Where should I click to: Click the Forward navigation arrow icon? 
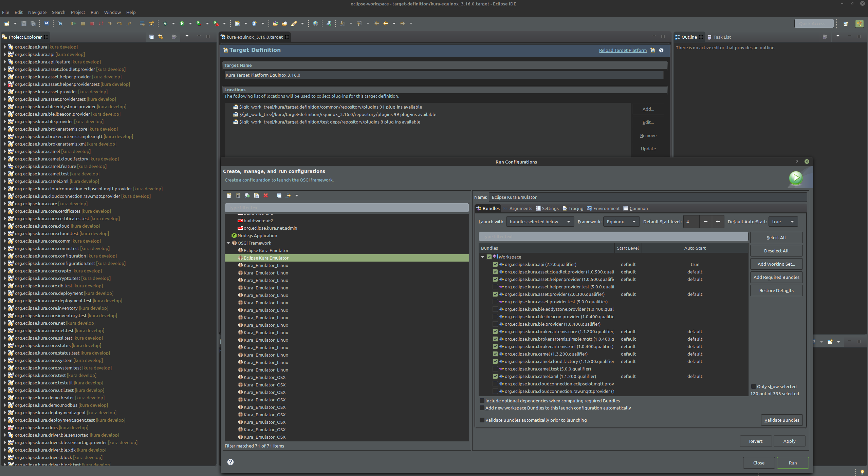click(403, 23)
